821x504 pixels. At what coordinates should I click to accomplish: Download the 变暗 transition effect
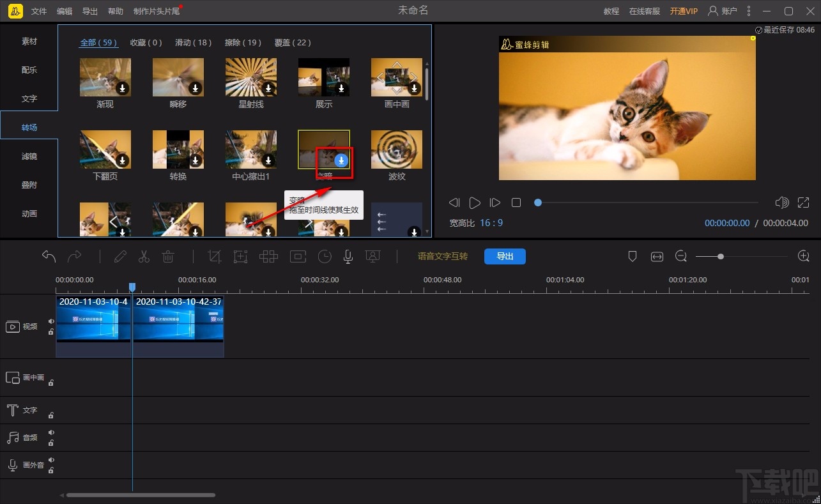click(x=341, y=160)
